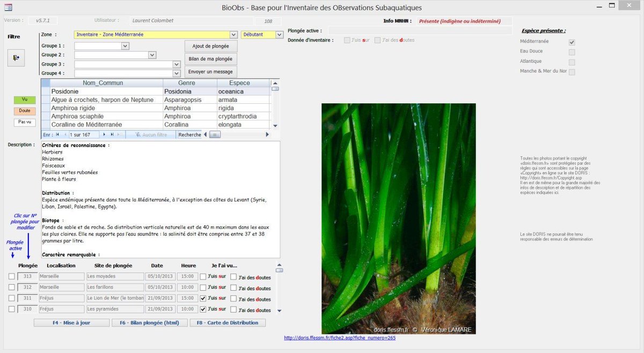
Task: Click the 'Aucun filtre' filter indicator
Action: [150, 135]
